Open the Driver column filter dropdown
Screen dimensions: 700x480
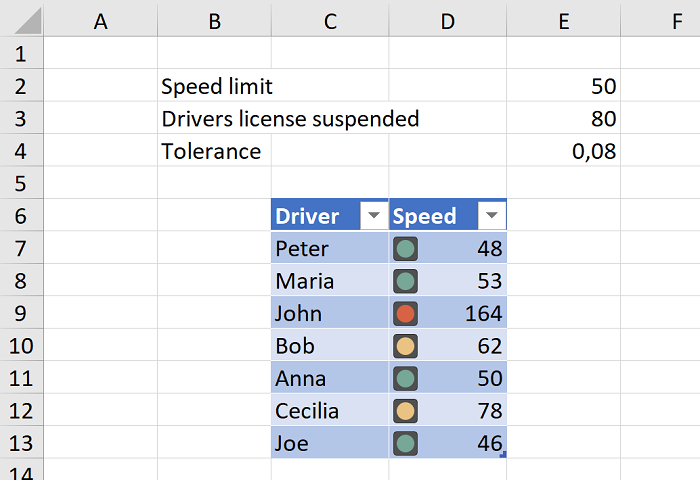pyautogui.click(x=374, y=216)
